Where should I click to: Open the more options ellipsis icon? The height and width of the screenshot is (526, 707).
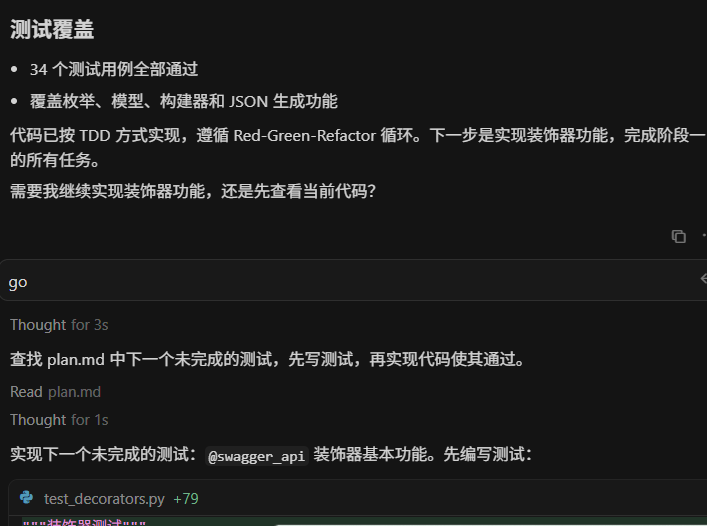704,235
